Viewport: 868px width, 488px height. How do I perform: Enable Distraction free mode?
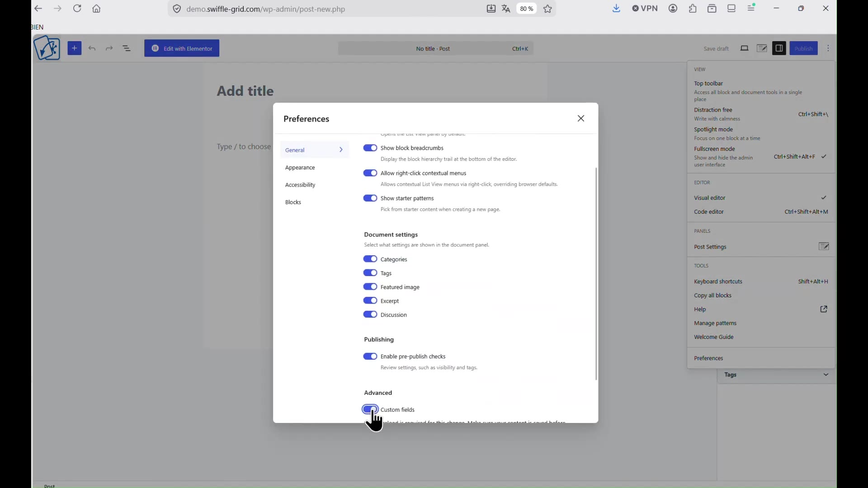tap(761, 114)
